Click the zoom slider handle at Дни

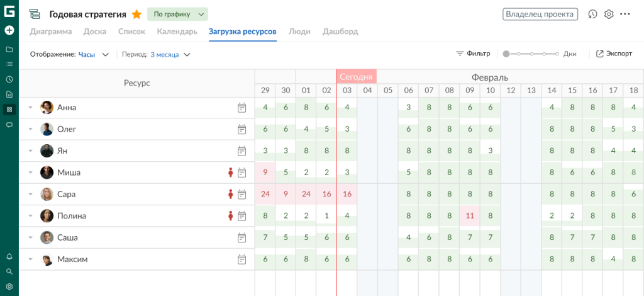pyautogui.click(x=506, y=54)
